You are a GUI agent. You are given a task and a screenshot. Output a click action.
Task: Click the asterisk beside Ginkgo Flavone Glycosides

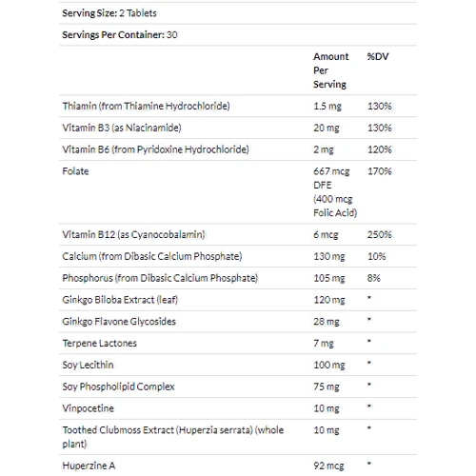pos(369,320)
